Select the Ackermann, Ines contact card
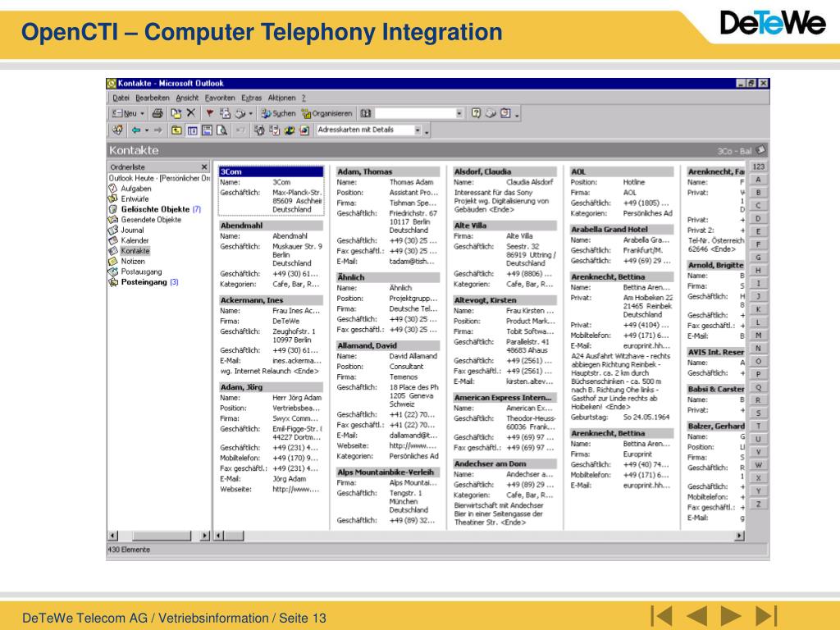Image resolution: width=840 pixels, height=630 pixels. tap(271, 300)
